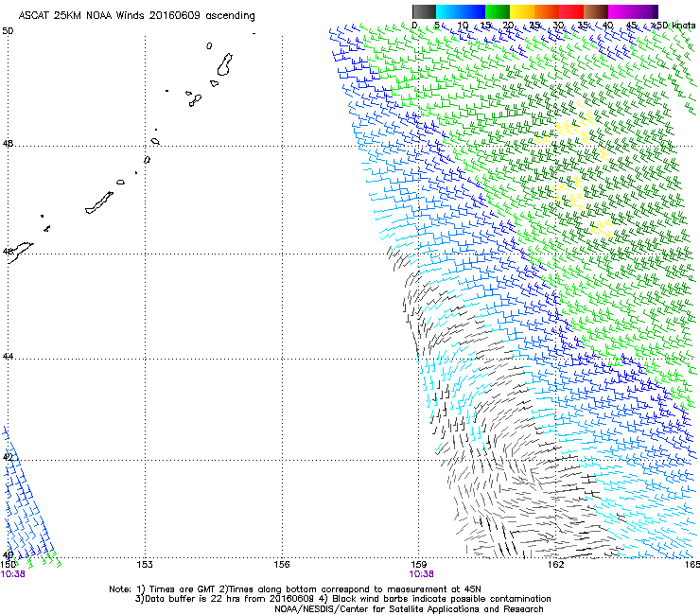Screen dimensions: 700x615
Task: Click the note line starting "3)Data buffer is 22 hrs"
Action: (342, 599)
